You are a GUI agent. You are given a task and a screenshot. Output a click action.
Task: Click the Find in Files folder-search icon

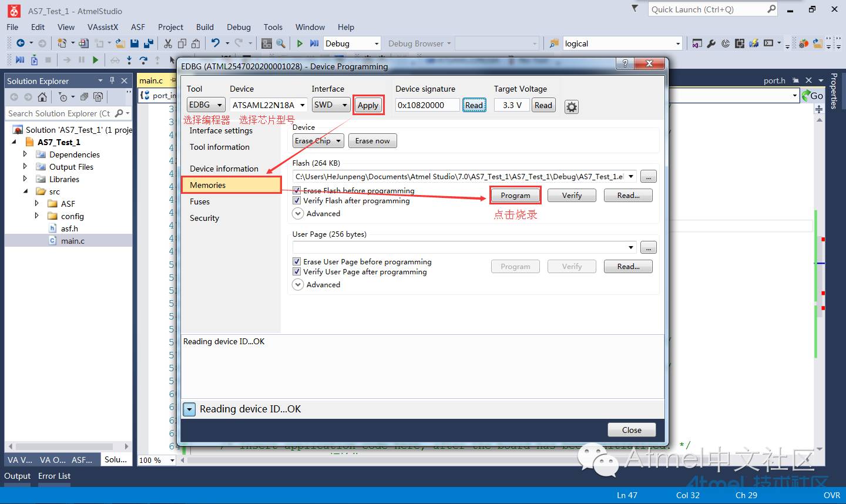click(554, 43)
